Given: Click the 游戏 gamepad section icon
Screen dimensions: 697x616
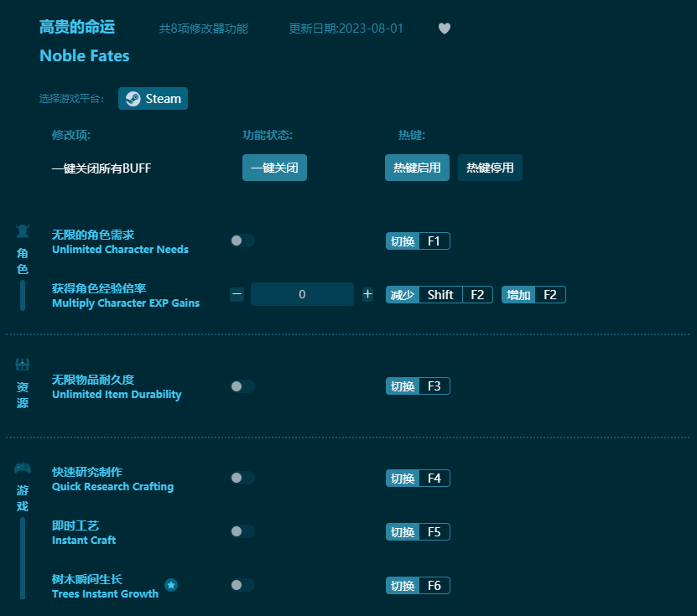Looking at the screenshot, I should click(x=23, y=468).
